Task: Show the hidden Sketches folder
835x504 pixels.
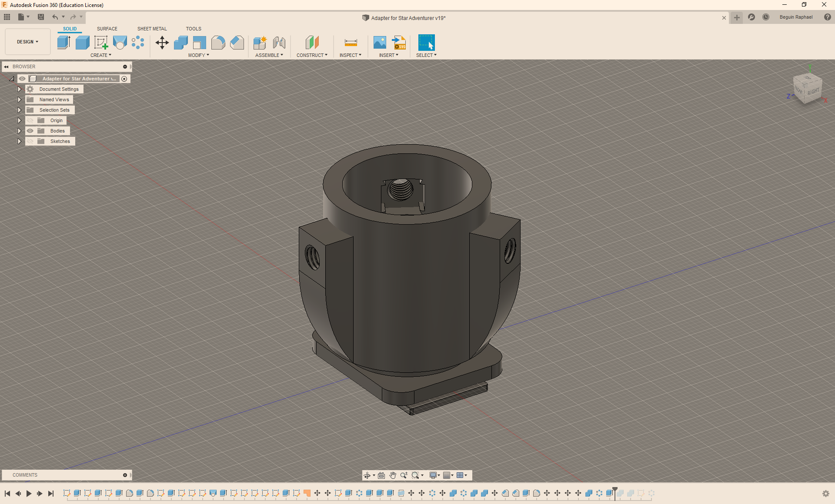Action: (30, 141)
